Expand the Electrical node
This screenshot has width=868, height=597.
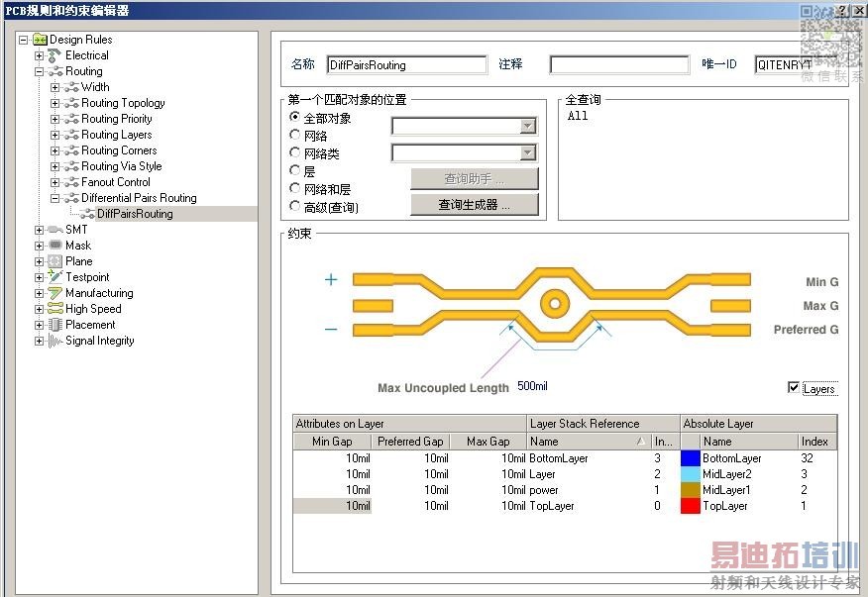[39, 55]
